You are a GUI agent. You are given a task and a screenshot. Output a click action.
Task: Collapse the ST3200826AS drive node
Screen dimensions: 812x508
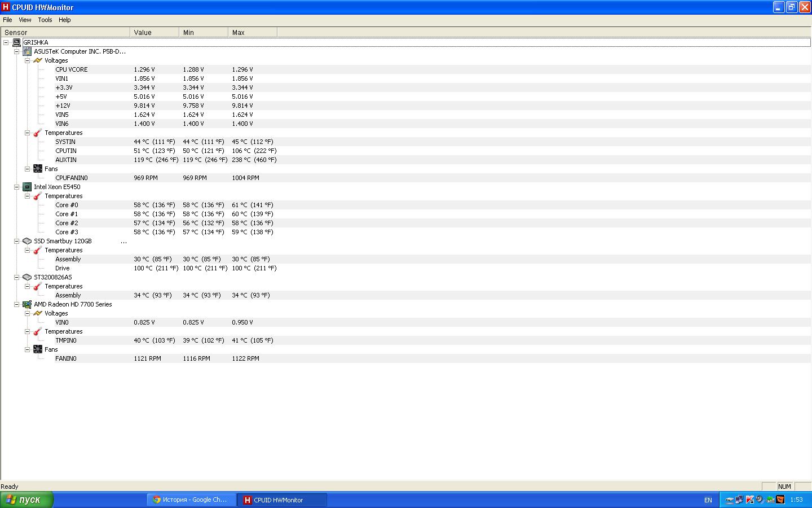17,277
